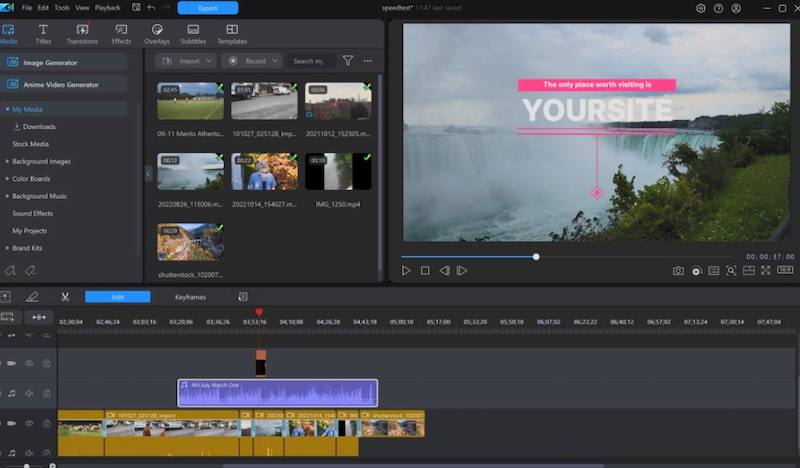Collapse the My Media tree arrow

point(7,109)
